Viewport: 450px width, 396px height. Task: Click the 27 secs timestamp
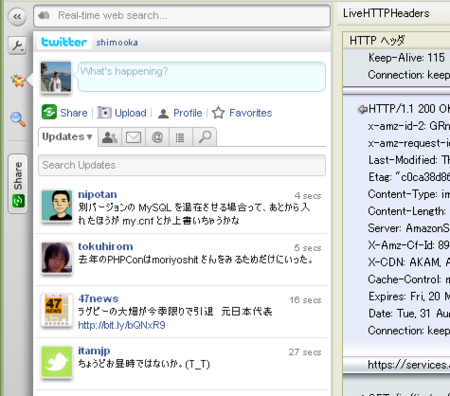(x=305, y=352)
